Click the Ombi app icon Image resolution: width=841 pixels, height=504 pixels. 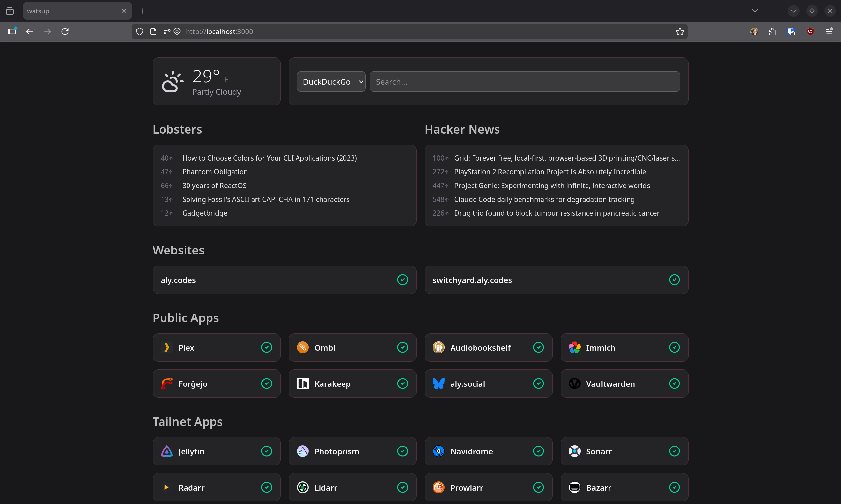click(303, 347)
